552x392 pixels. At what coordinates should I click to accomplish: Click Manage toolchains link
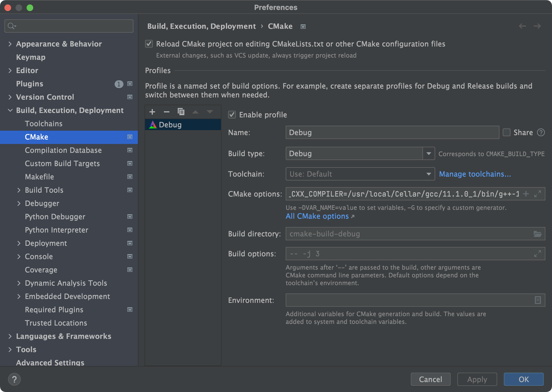click(x=475, y=174)
